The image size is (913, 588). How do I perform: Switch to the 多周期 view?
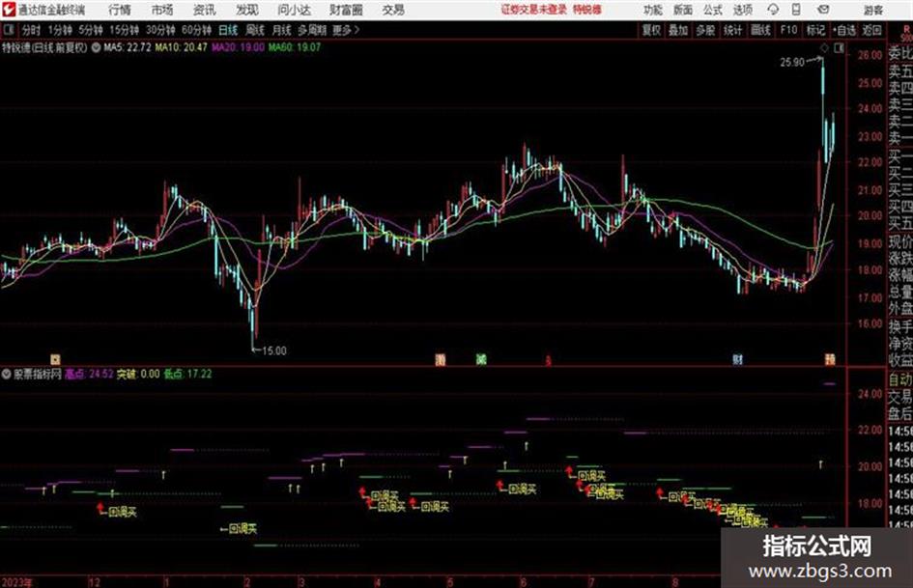pyautogui.click(x=312, y=30)
